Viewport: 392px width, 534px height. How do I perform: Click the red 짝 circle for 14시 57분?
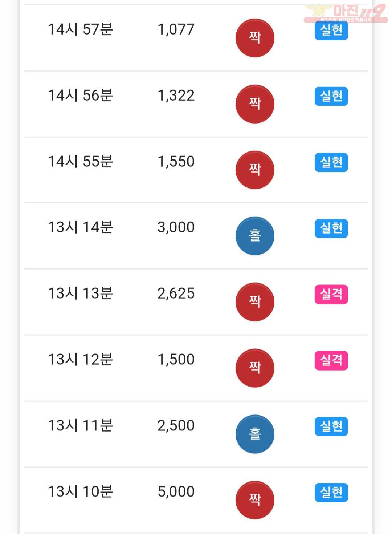(255, 38)
